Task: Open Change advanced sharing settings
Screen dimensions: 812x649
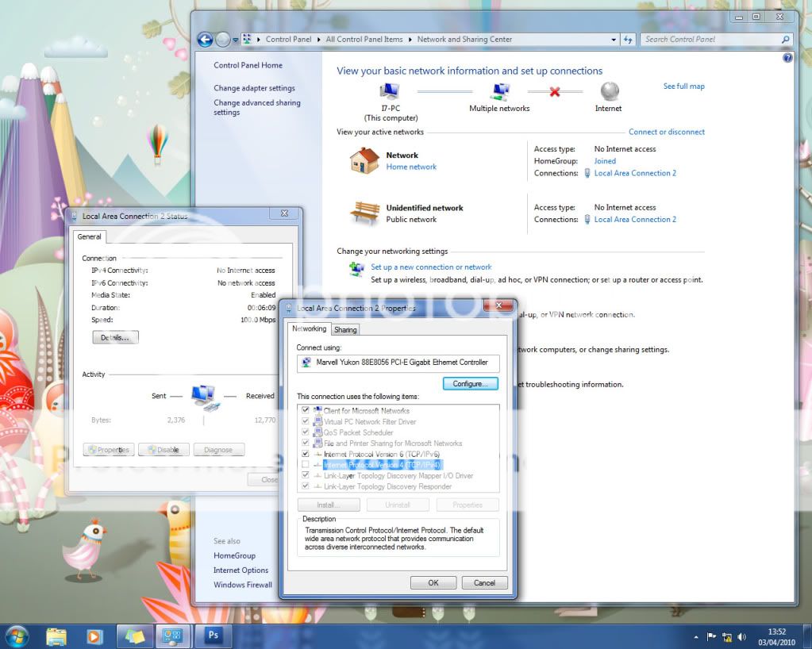Action: coord(257,107)
